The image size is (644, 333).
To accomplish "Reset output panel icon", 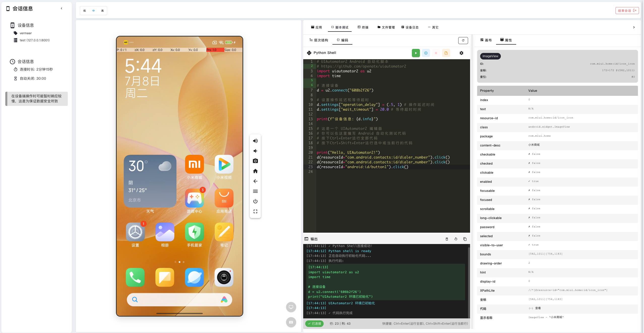I will click(x=456, y=239).
